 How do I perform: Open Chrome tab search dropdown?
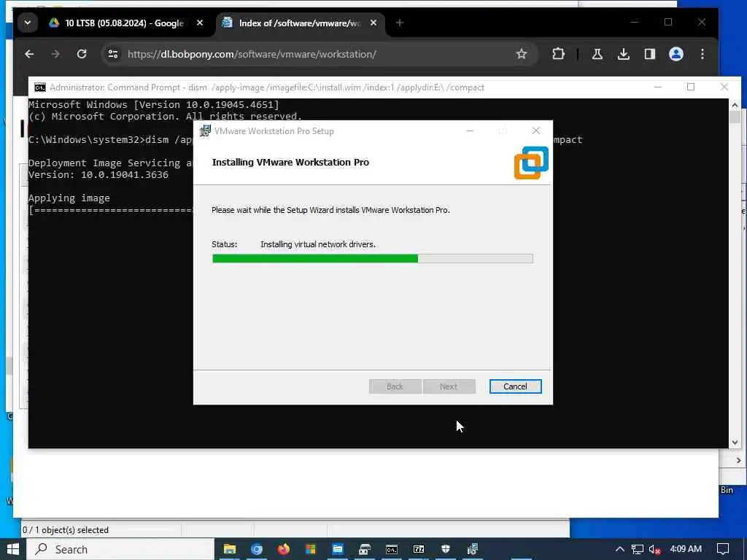click(28, 23)
